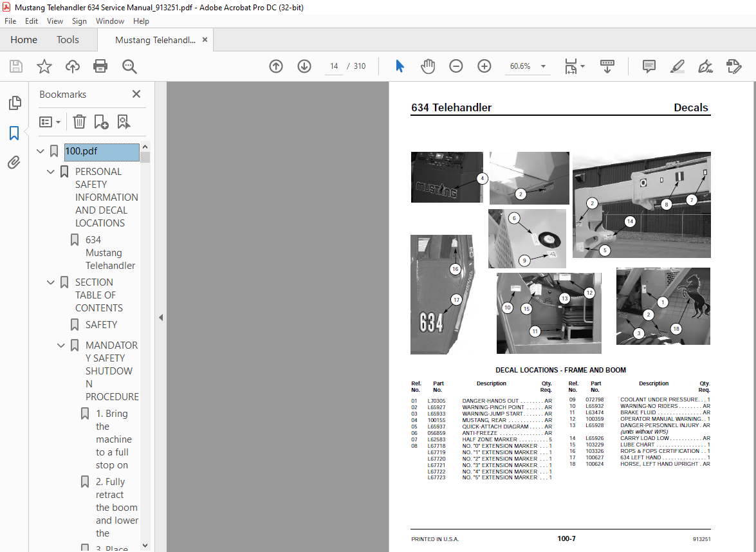
Task: Click page footer number '100-7'
Action: (567, 538)
